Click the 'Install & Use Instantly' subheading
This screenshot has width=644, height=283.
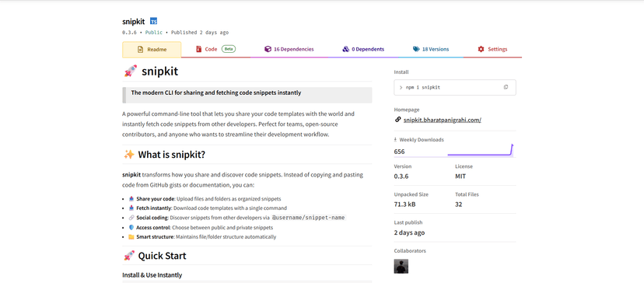pos(152,274)
